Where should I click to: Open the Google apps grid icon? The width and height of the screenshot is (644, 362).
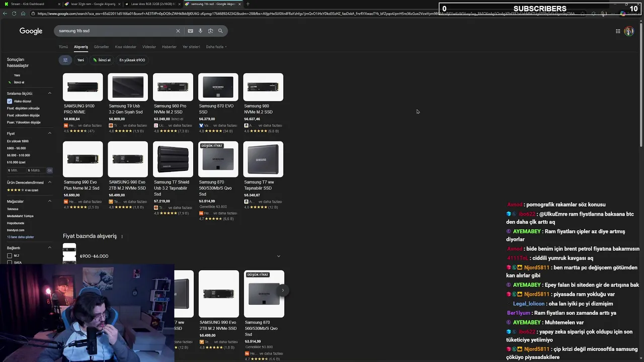(618, 31)
